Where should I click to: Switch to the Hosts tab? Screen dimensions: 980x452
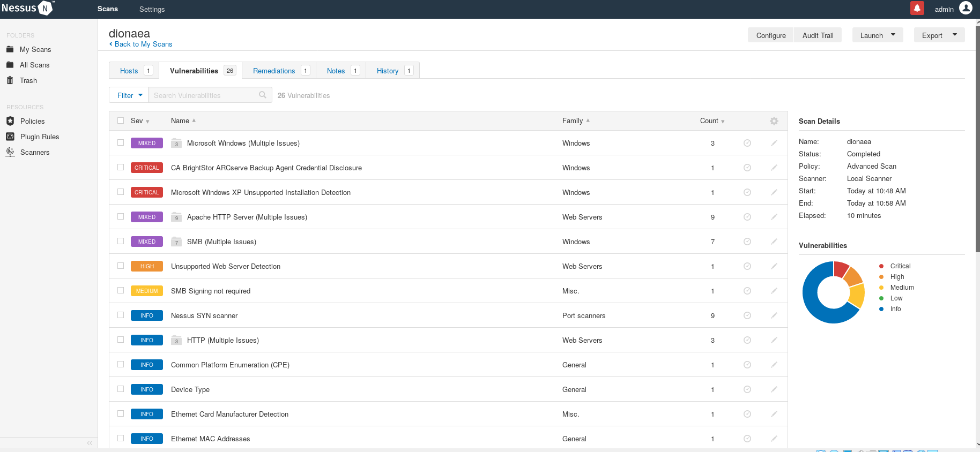click(134, 70)
